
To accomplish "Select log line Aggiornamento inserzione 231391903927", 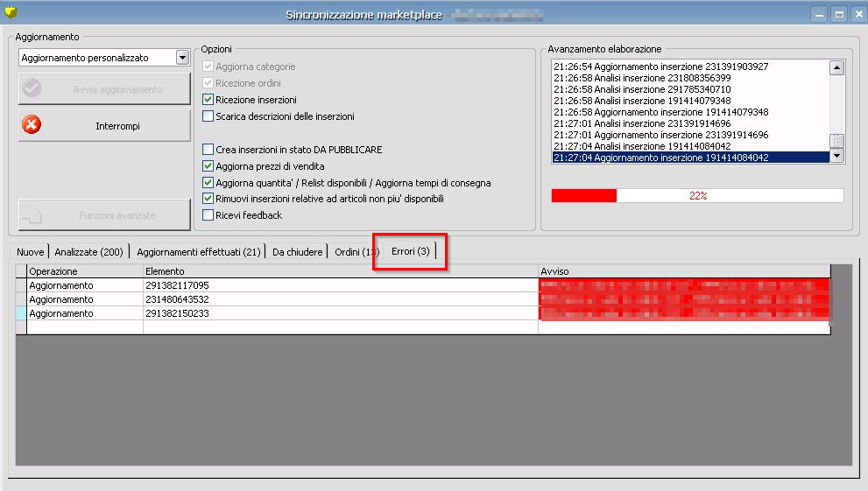I will 691,67.
